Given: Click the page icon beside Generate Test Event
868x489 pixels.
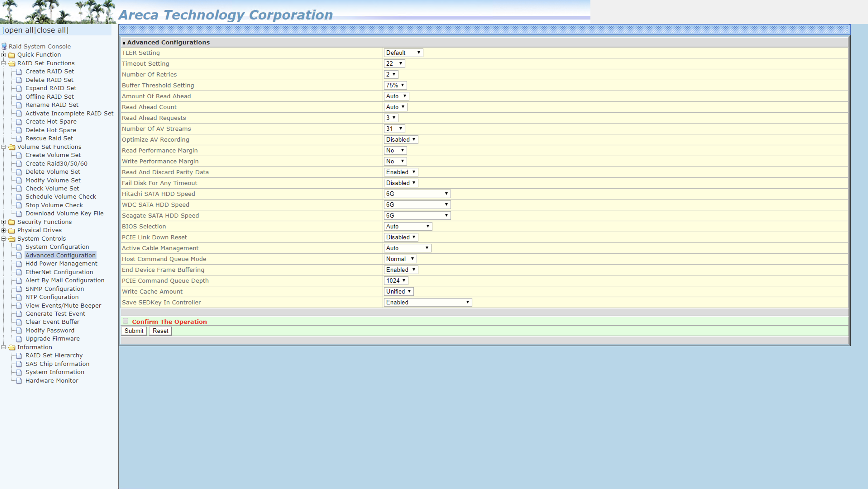Looking at the screenshot, I should tap(19, 314).
